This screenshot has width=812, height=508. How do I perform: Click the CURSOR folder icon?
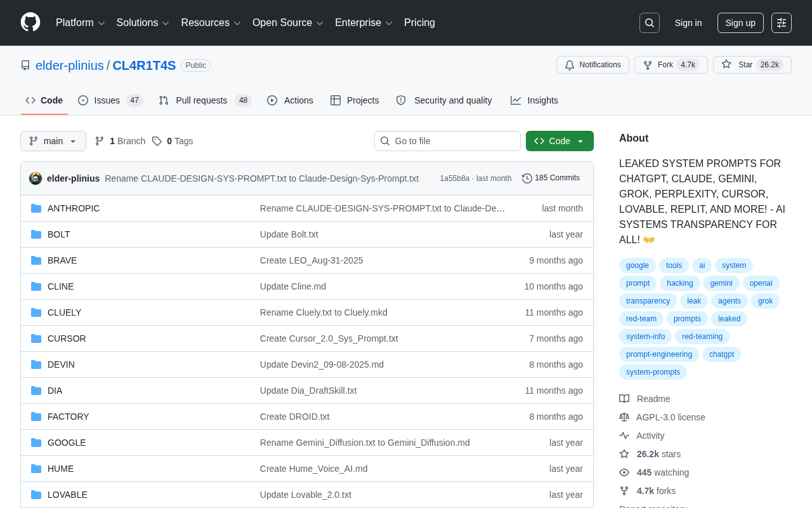coord(36,338)
